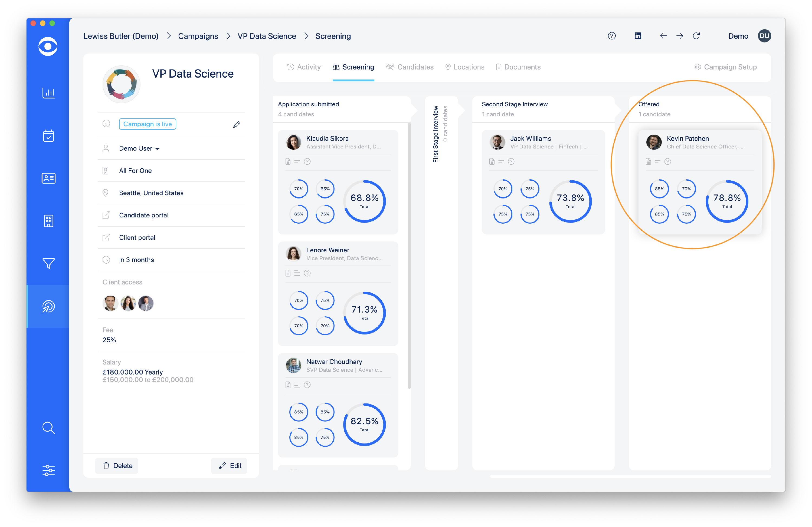Click the help question mark in the top bar
Screen dimensions: 812x527
coord(612,36)
